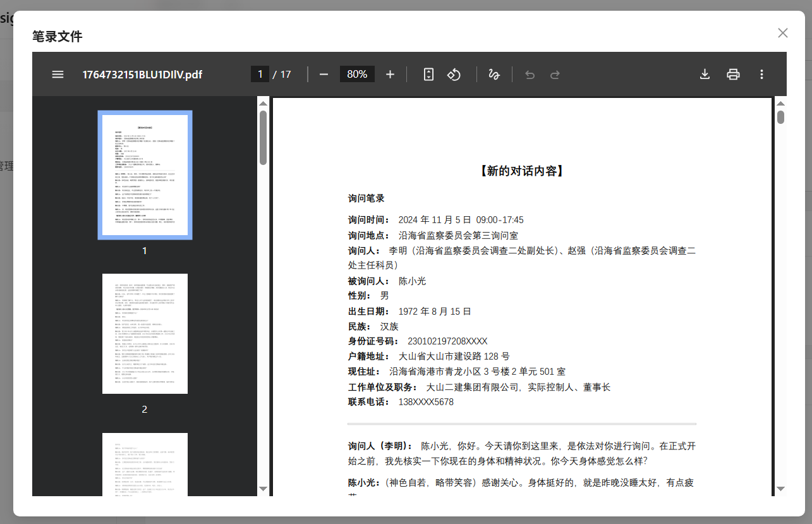Image resolution: width=812 pixels, height=524 pixels.
Task: Click the 笔录文件 dialog title
Action: point(58,37)
